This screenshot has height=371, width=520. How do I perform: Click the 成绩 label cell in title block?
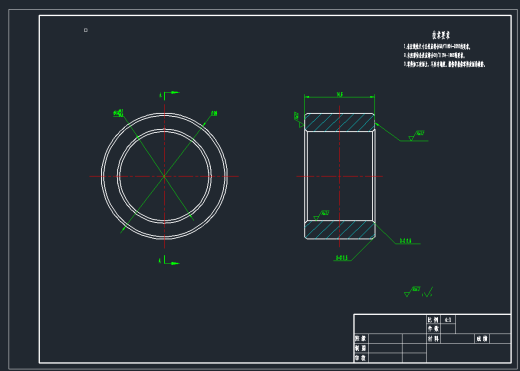[482, 339]
